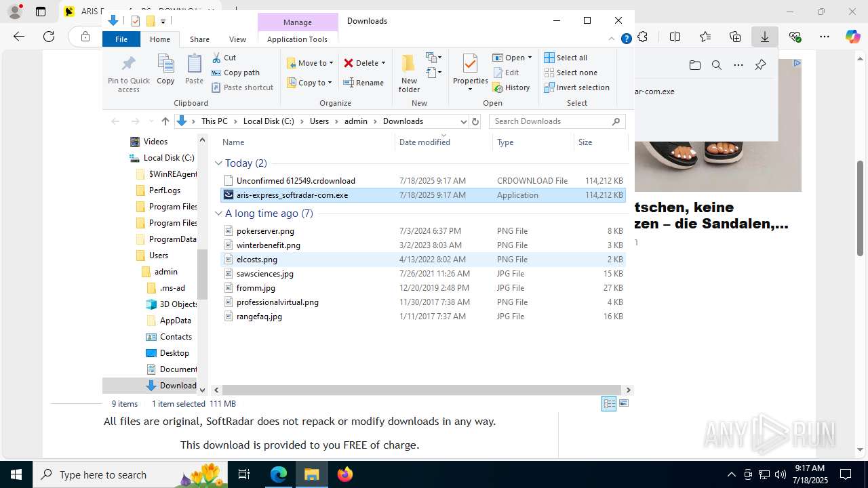Screen dimensions: 868x488
Task: Refresh the Downloads folder view
Action: pyautogui.click(x=475, y=121)
